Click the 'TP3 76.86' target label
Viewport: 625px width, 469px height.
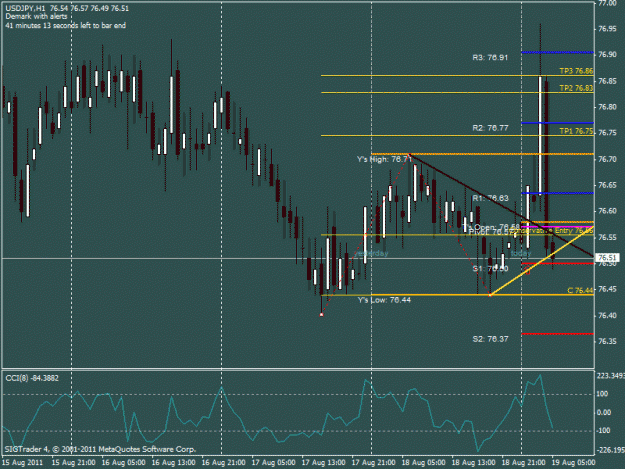[576, 71]
